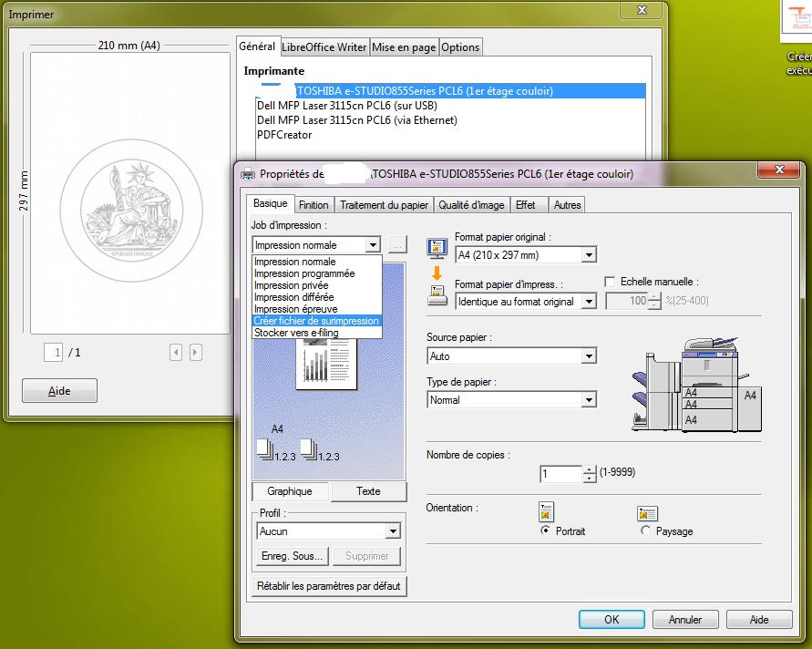
Task: Select the Paysage radio button
Action: 646,531
